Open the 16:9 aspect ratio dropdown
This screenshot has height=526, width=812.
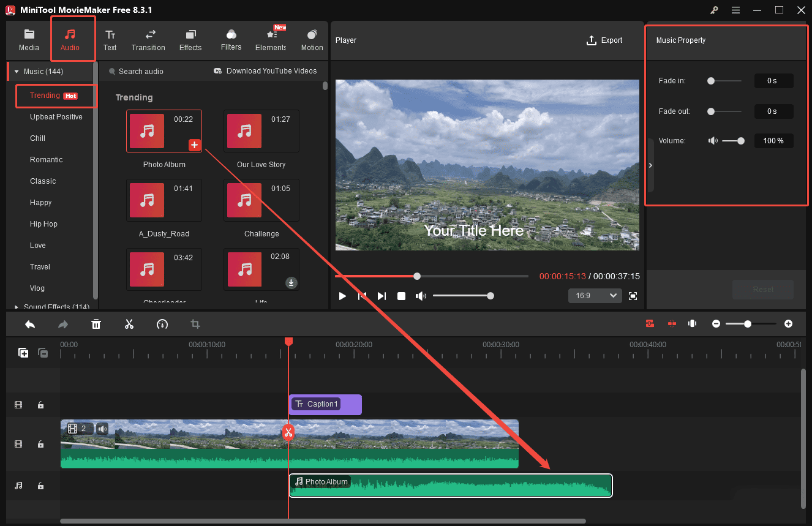click(595, 295)
